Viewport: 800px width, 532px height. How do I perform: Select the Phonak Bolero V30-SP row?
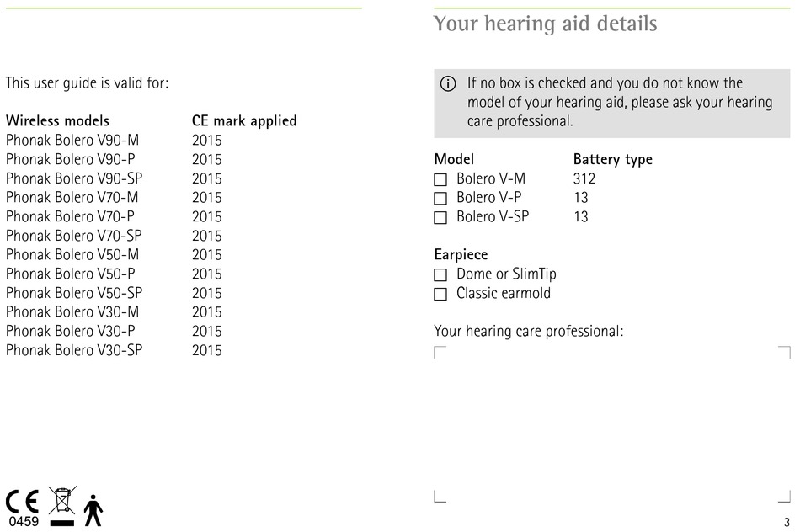(x=114, y=350)
